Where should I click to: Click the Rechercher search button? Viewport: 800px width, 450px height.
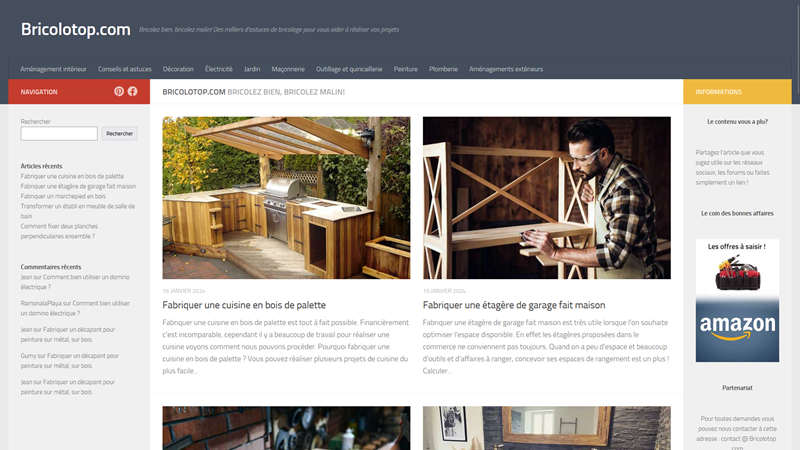119,134
